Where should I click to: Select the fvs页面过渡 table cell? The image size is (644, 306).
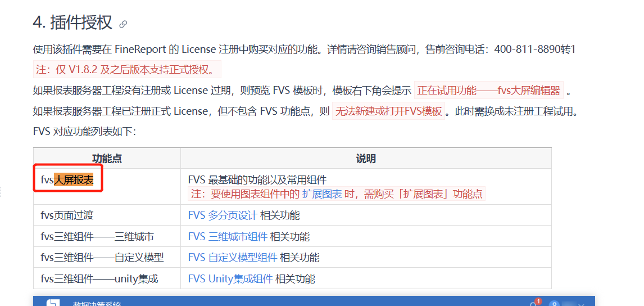(107, 215)
